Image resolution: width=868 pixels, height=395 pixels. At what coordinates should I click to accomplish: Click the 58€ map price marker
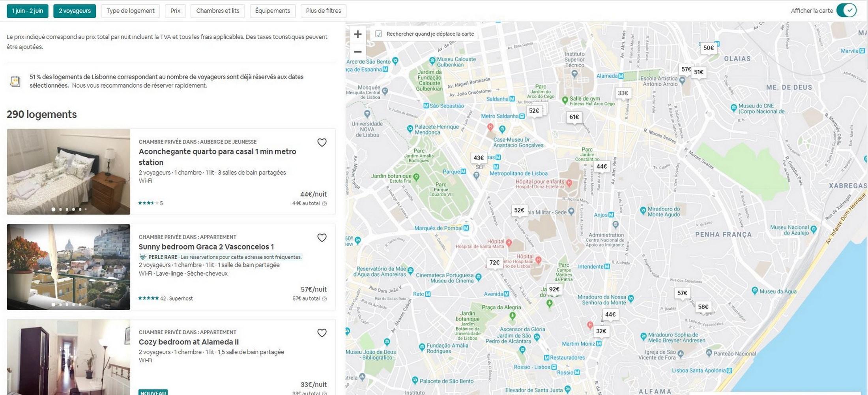[703, 307]
